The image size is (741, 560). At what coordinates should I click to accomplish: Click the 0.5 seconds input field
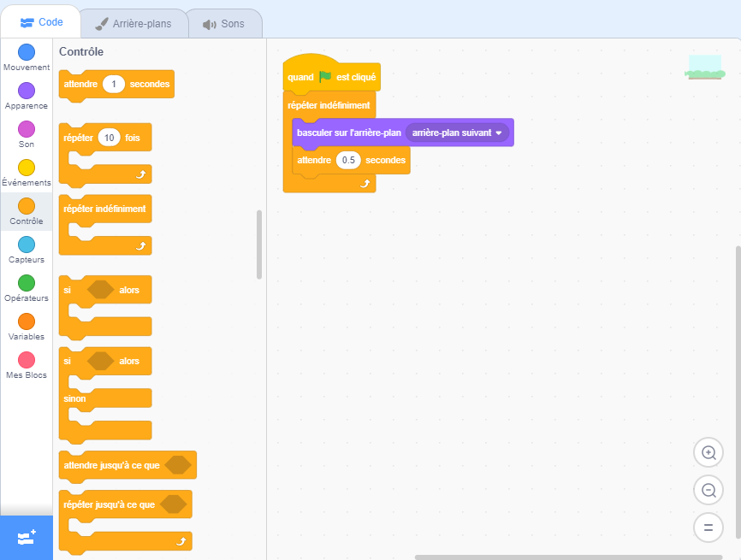pos(348,160)
